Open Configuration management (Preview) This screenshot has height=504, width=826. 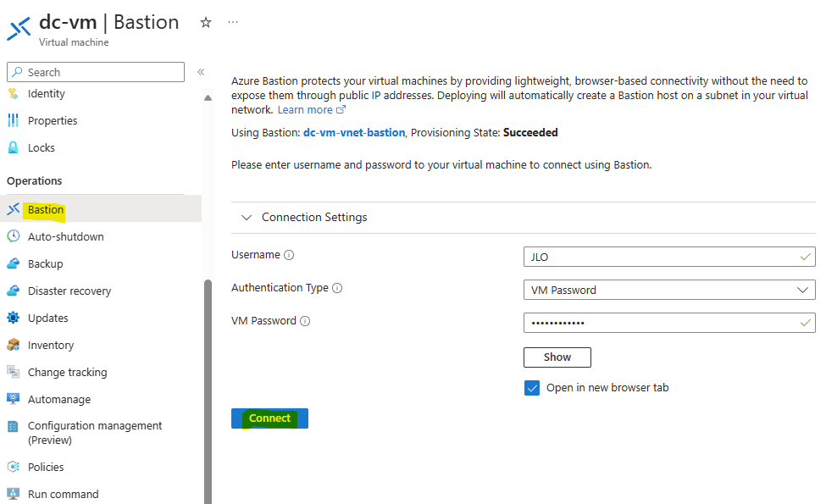point(95,432)
